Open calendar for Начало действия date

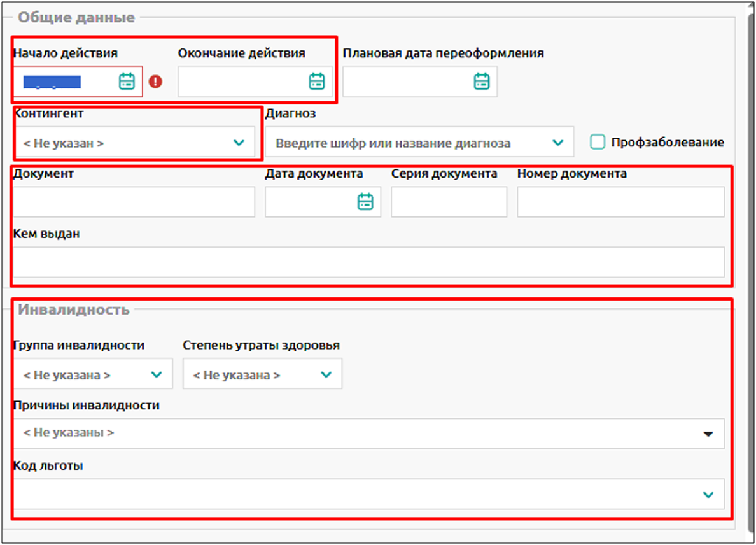[127, 81]
